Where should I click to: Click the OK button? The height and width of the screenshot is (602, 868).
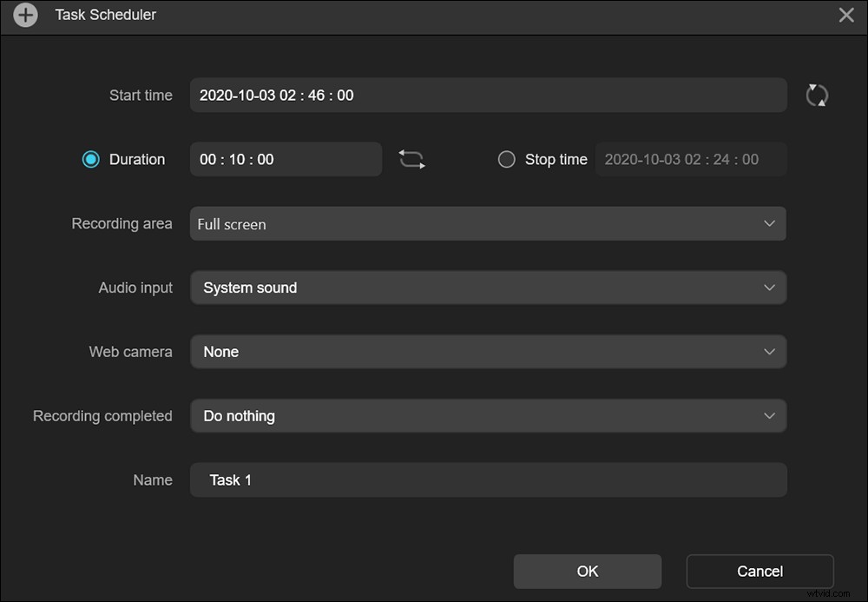point(587,571)
